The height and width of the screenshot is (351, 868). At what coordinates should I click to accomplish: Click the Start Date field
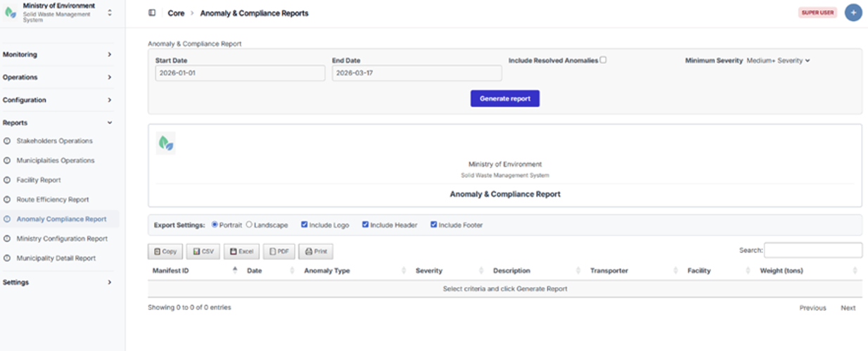(x=240, y=73)
